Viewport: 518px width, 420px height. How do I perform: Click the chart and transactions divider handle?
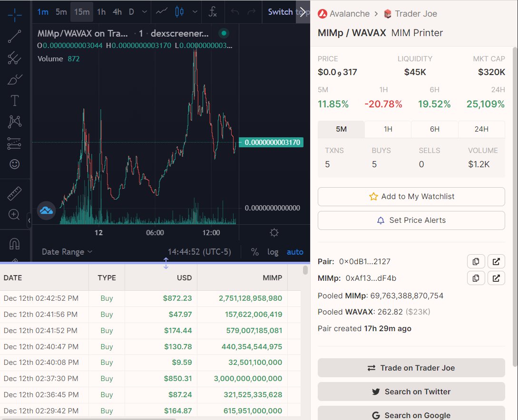(166, 263)
